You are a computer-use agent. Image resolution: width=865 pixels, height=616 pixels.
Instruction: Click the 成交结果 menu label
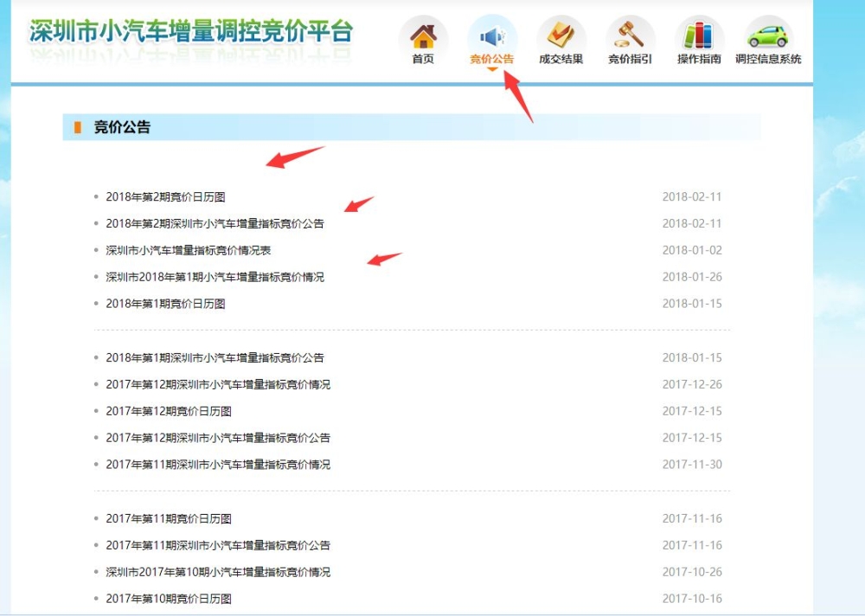click(x=561, y=59)
